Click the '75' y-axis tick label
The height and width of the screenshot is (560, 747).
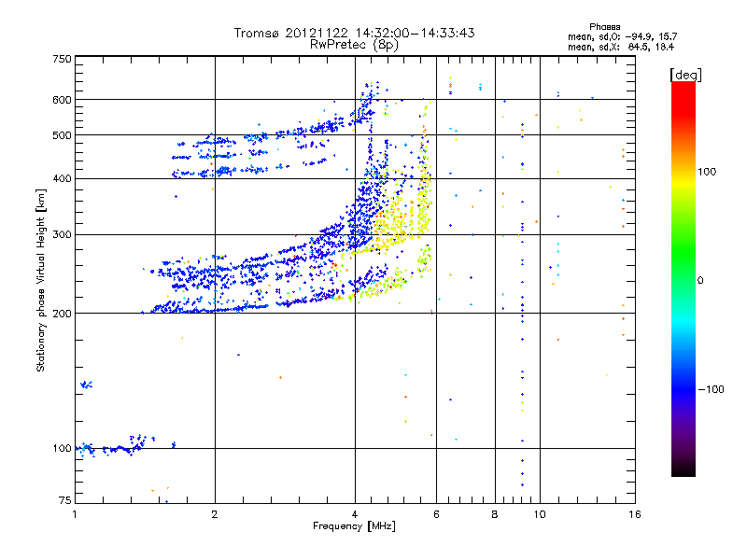click(x=65, y=500)
